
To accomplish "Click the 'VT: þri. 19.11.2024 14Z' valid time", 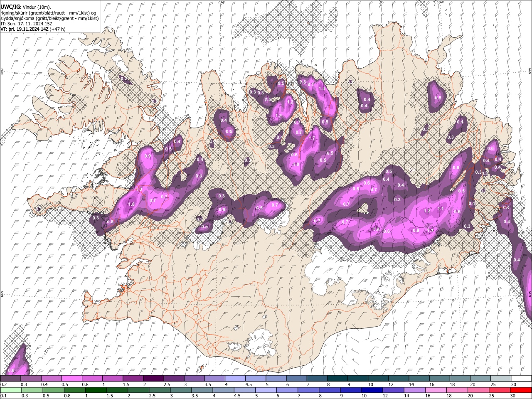I will pos(25,29).
